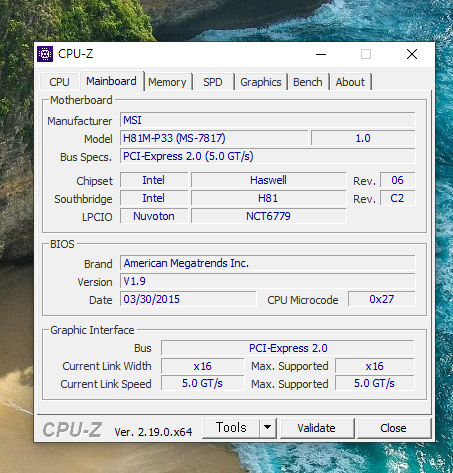
Task: Click the Chipset vendor Intel field
Action: [154, 180]
